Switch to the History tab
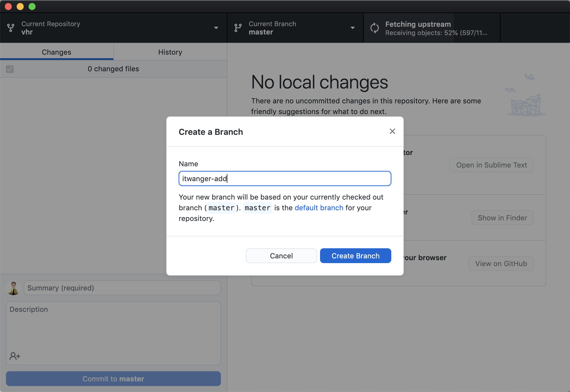570x392 pixels. (170, 52)
